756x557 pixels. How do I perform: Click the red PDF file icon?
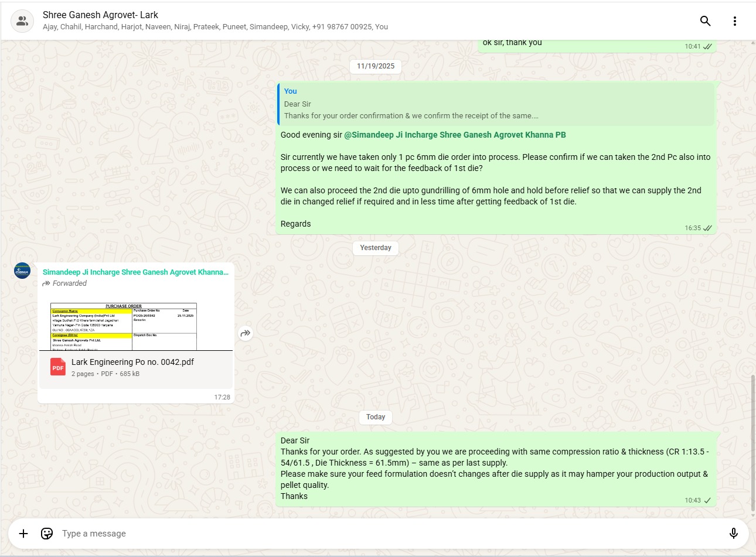(58, 367)
